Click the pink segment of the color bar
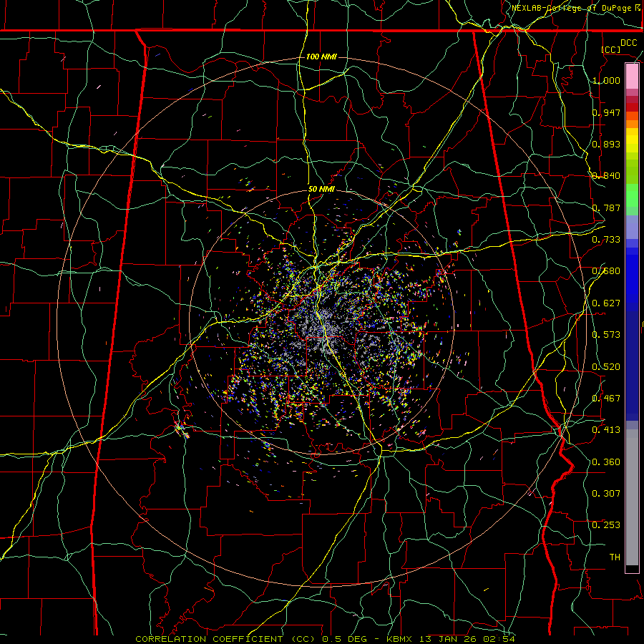This screenshot has height=644, width=644. pos(632,76)
